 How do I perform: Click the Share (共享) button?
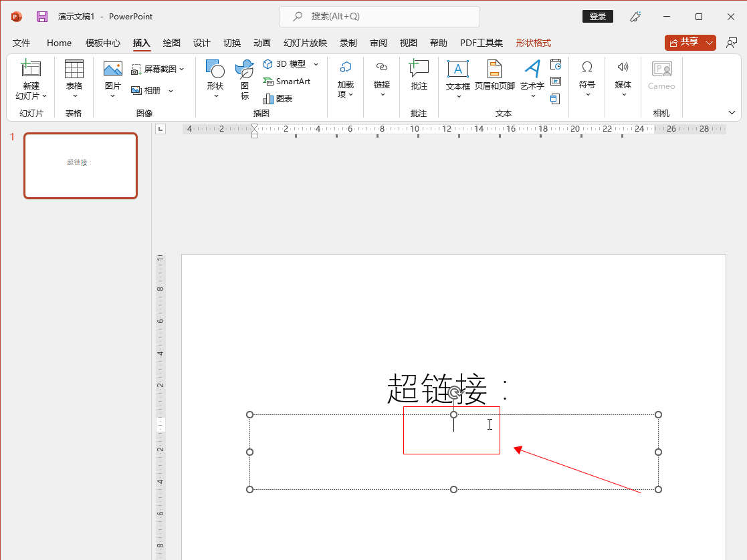(x=683, y=42)
